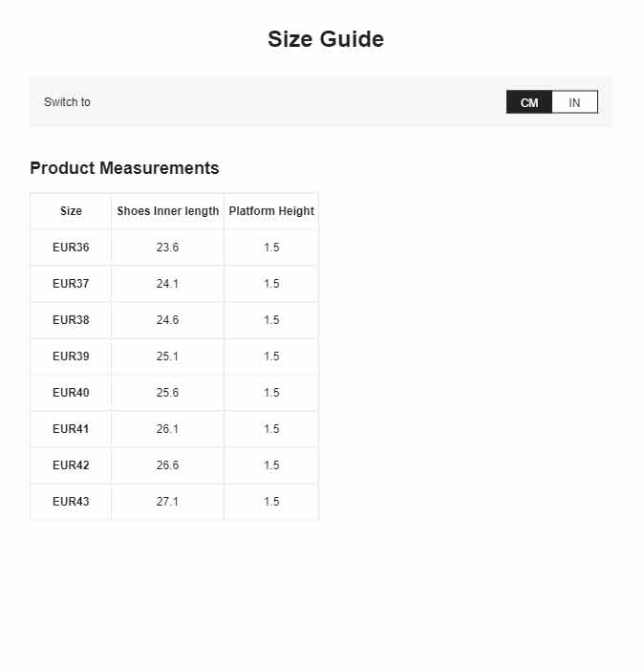Select the EUR39 size cell
The width and height of the screenshot is (644, 669).
[71, 356]
